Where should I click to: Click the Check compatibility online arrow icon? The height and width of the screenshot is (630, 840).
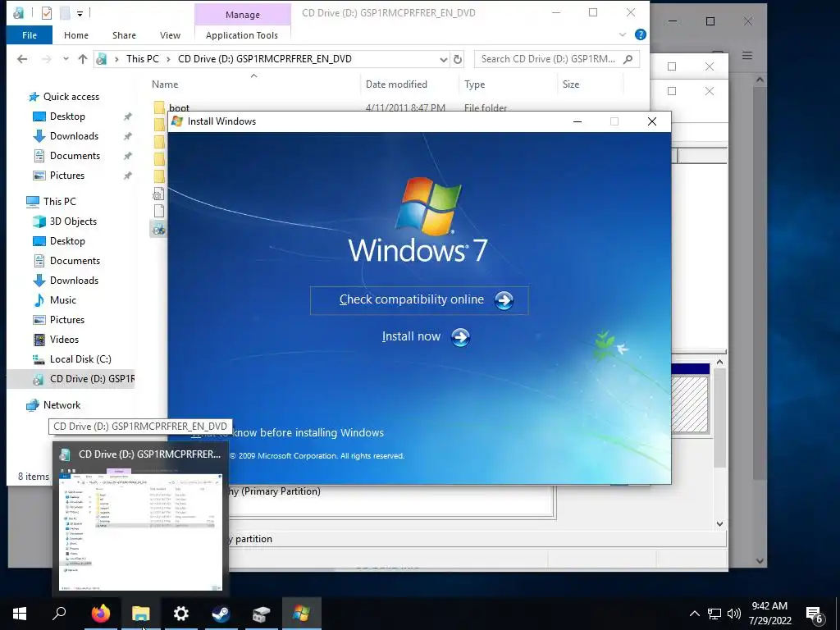504,300
